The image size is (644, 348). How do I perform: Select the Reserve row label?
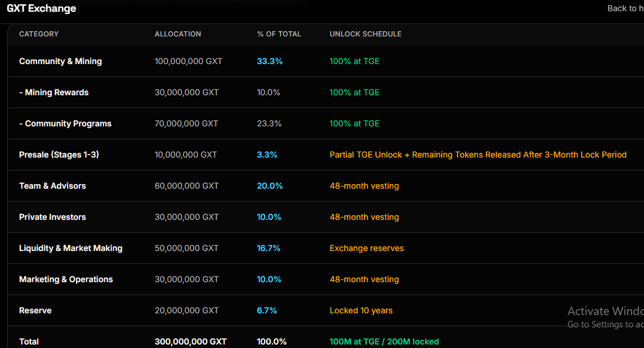(x=35, y=310)
